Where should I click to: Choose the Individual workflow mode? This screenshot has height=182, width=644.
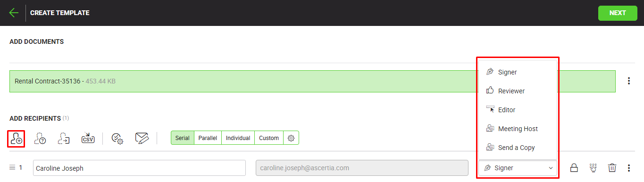(x=238, y=138)
